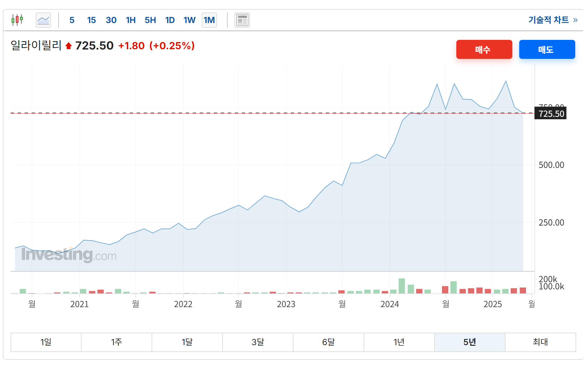Click the +1.80 change value

point(131,46)
